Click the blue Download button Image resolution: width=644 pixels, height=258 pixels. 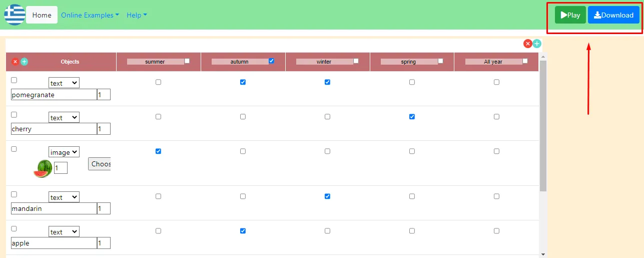pyautogui.click(x=613, y=15)
